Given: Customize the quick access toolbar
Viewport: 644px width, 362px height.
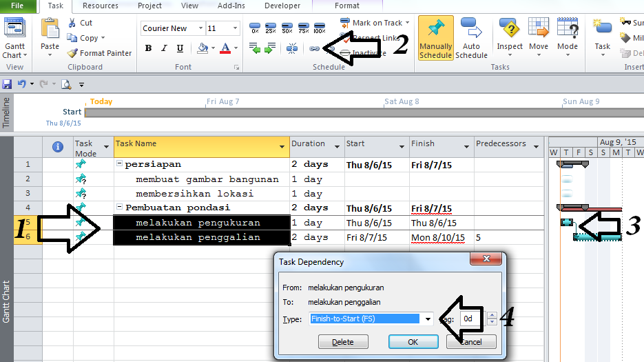Looking at the screenshot, I should [82, 85].
